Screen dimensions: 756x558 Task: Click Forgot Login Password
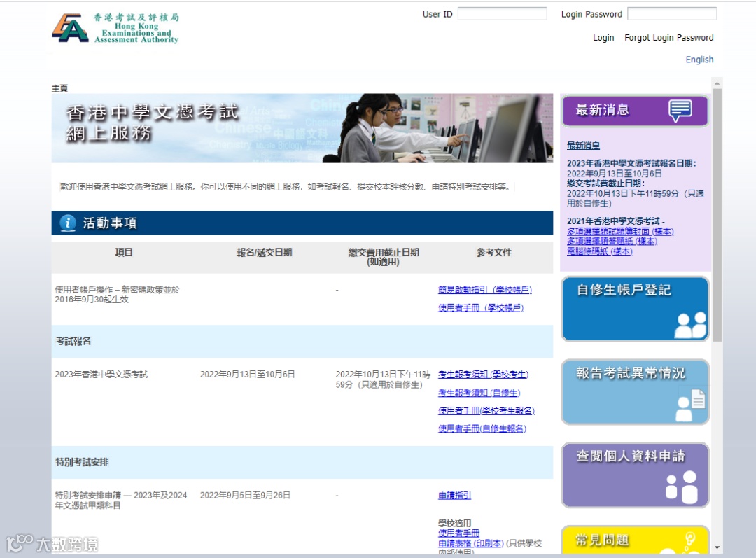668,38
